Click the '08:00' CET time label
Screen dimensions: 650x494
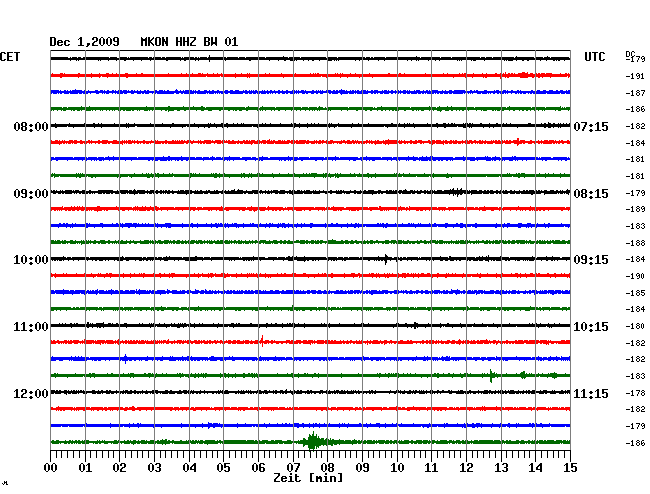pos(31,126)
